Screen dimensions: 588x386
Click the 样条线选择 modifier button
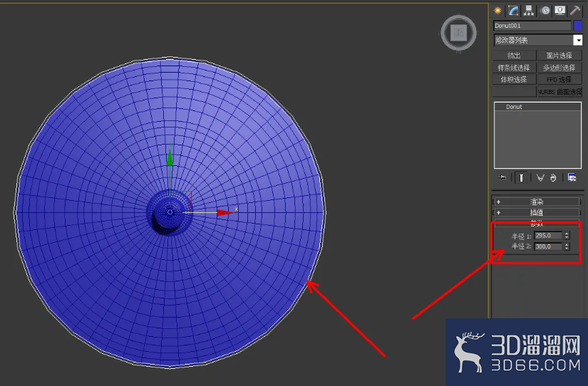click(x=514, y=68)
